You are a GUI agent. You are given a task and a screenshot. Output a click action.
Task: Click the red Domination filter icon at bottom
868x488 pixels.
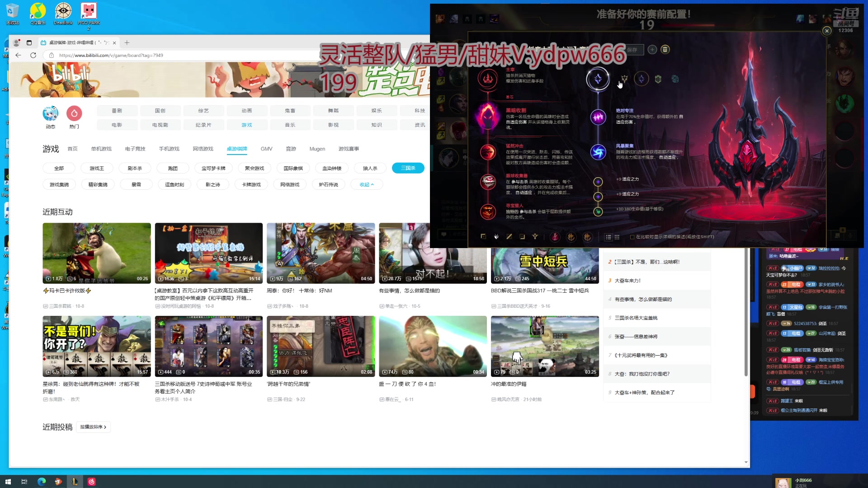(555, 237)
